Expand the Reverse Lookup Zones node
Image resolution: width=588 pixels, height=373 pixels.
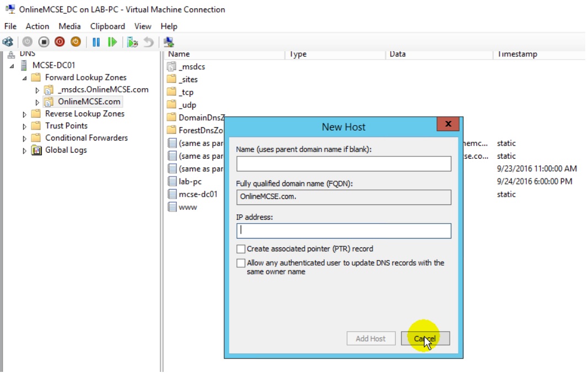(x=25, y=114)
